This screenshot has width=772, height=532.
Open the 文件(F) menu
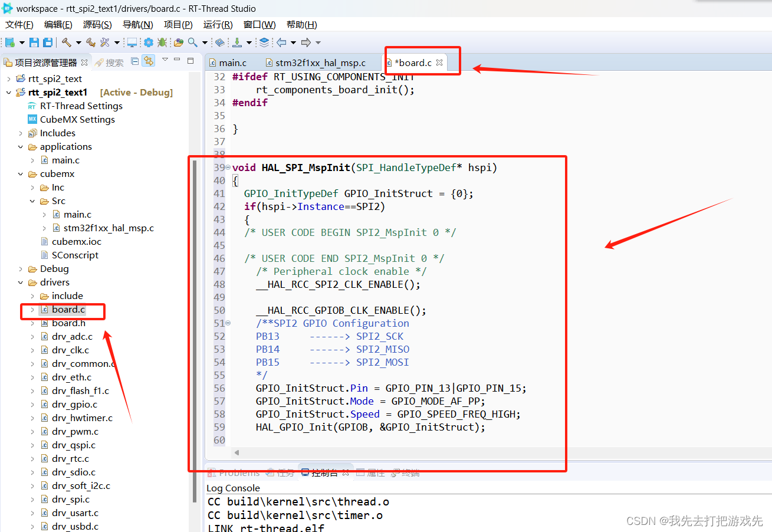click(19, 24)
